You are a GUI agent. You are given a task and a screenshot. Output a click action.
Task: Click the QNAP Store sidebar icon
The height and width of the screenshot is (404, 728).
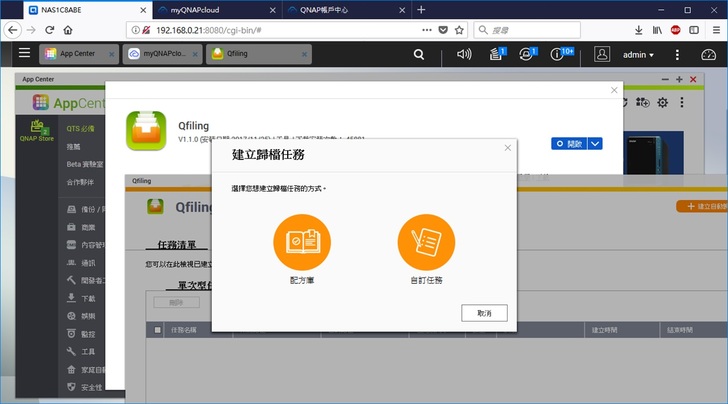pyautogui.click(x=35, y=132)
